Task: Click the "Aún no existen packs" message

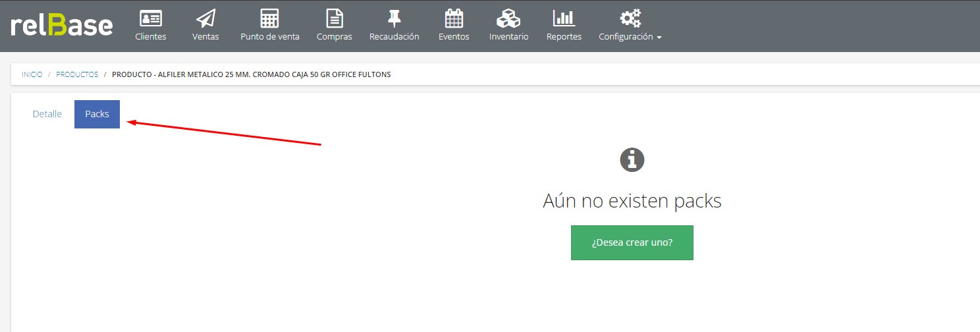Action: point(632,201)
